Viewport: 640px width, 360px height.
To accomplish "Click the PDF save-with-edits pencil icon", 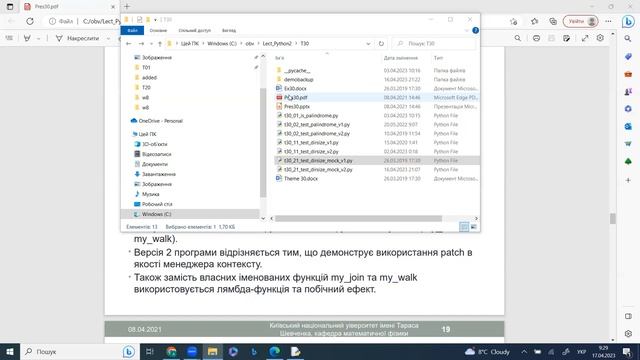I will 567,38.
